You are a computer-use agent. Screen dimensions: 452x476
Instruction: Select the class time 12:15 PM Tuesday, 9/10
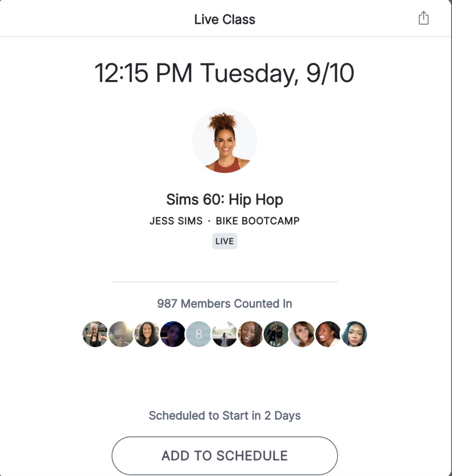tap(225, 73)
